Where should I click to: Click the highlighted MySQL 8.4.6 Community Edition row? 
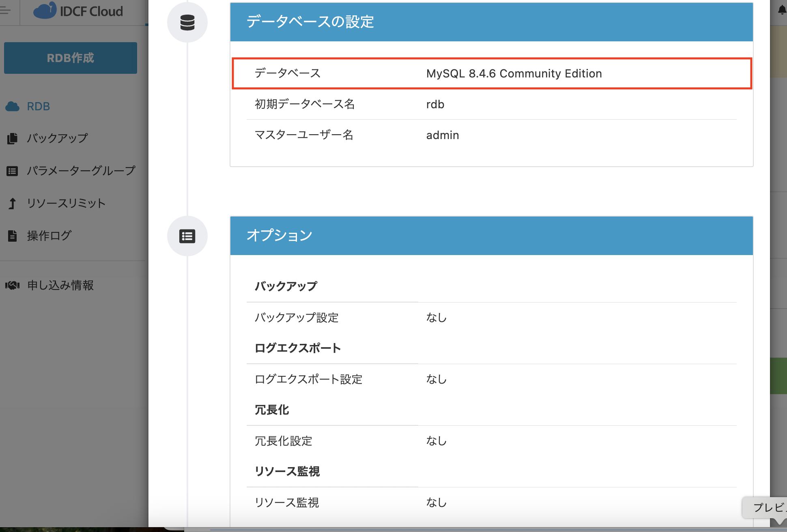(x=491, y=73)
